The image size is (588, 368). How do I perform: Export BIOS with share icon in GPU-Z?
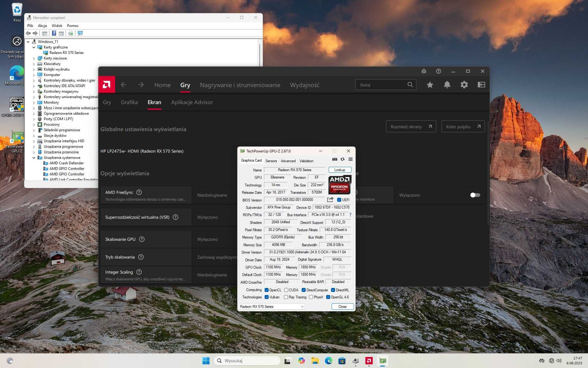click(x=330, y=200)
